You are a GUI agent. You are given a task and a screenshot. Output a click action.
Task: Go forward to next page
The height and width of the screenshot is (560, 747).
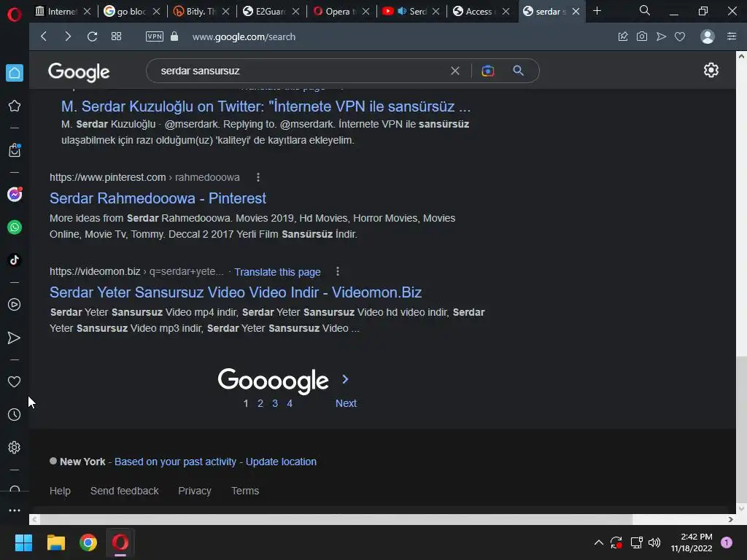(x=68, y=36)
